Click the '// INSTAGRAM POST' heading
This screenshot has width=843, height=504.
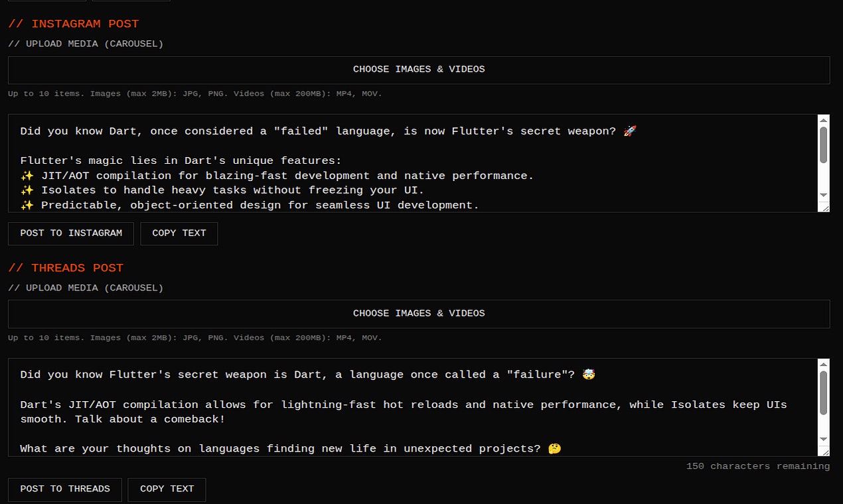(74, 24)
